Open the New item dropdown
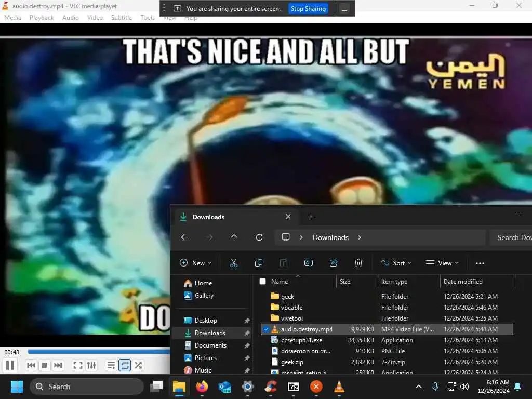Screen dimensions: 532x399 (x=196, y=263)
